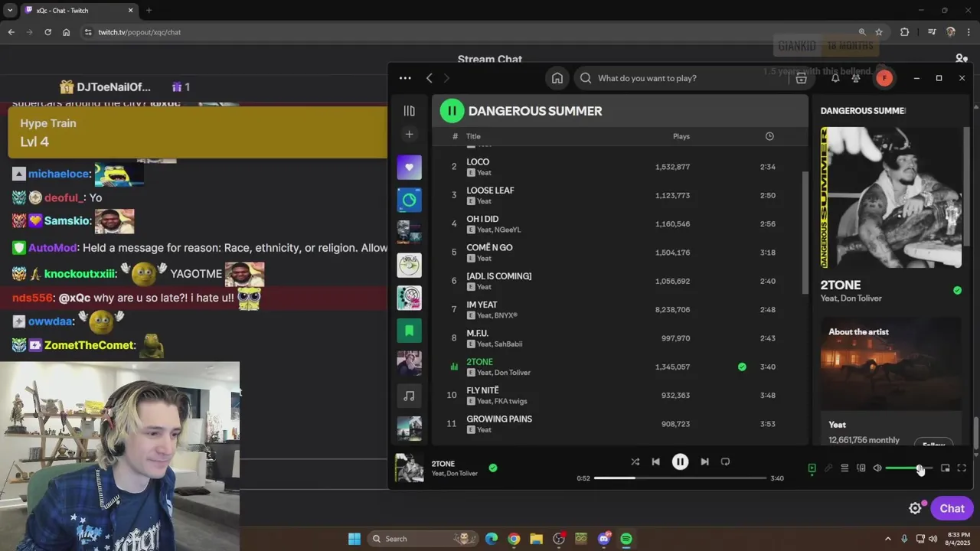980x551 pixels.
Task: Sort tracks by the duration clock icon
Action: [769, 136]
